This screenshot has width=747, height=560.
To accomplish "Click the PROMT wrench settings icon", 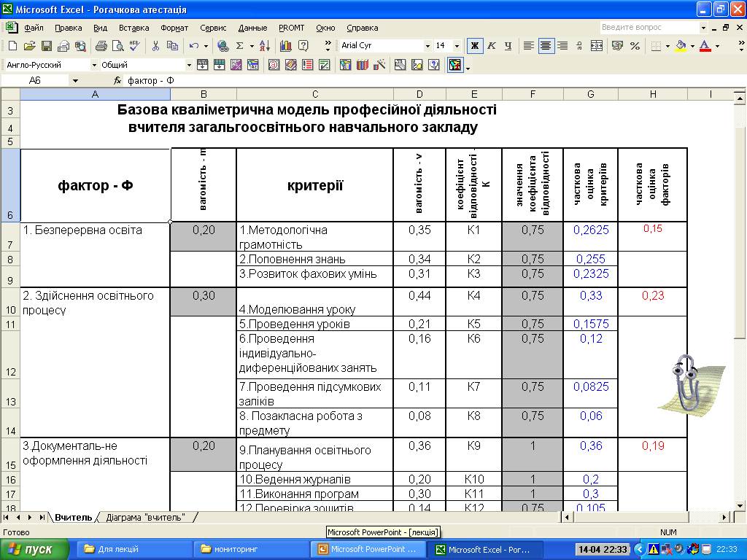I will coord(400,65).
